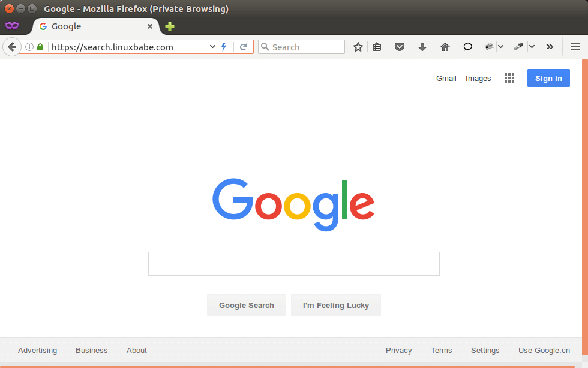The image size is (588, 368).
Task: Click the blue Sign in button
Action: [x=548, y=78]
